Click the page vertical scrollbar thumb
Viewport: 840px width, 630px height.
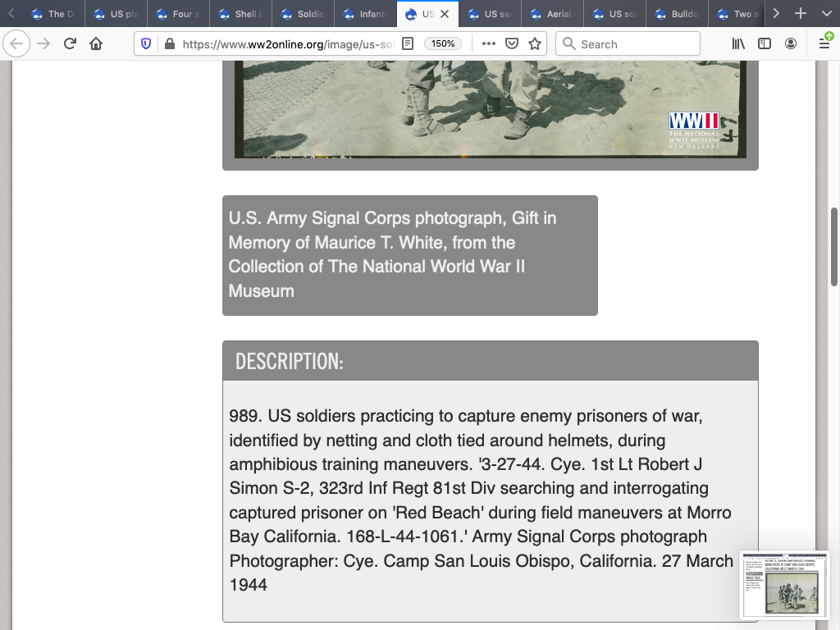click(834, 246)
